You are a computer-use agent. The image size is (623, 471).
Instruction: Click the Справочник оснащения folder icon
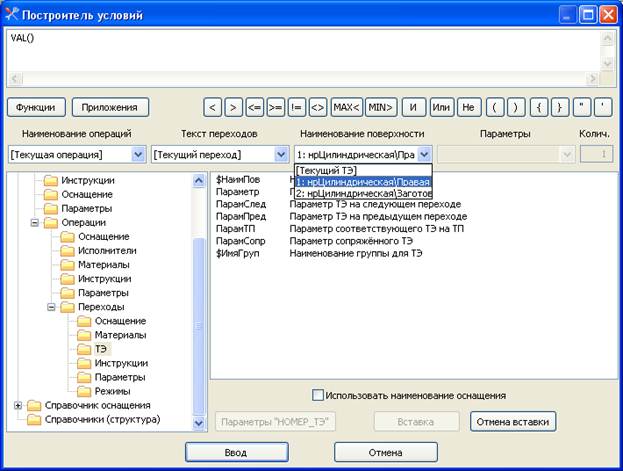point(34,405)
